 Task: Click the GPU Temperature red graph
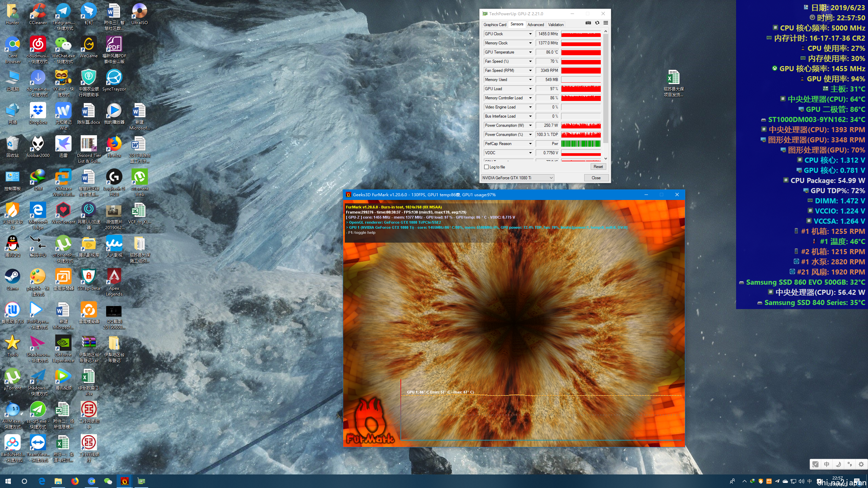click(581, 52)
